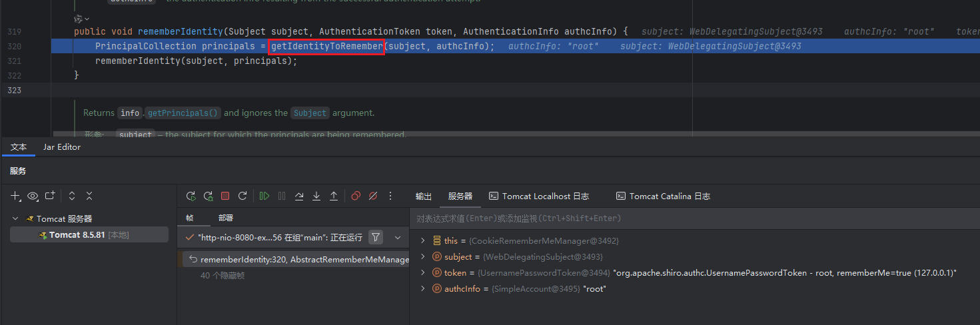Open the View Breakpoints dialog
The image size is (980, 325).
tap(356, 196)
